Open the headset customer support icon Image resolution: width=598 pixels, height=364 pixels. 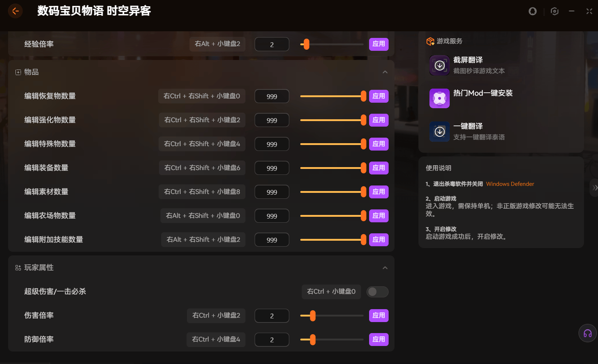click(587, 333)
